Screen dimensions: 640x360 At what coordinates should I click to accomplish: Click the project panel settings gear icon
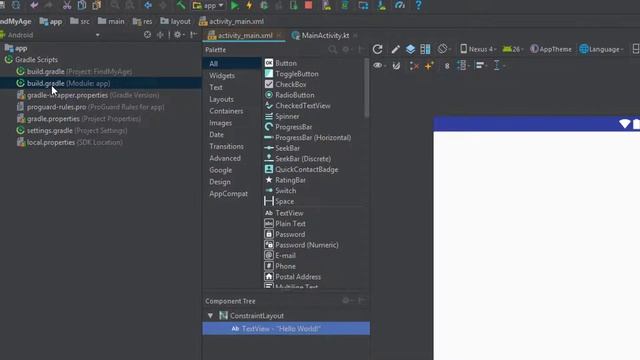coord(179,35)
